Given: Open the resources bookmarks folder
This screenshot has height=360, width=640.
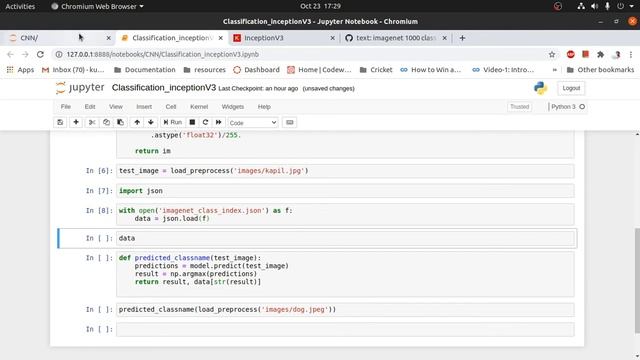Looking at the screenshot, I should pos(205,70).
